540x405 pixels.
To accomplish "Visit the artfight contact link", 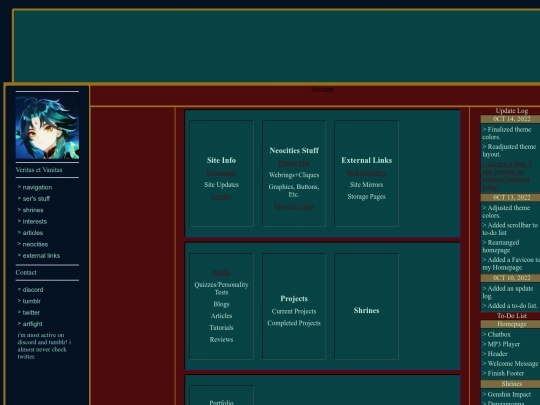I will [x=33, y=324].
